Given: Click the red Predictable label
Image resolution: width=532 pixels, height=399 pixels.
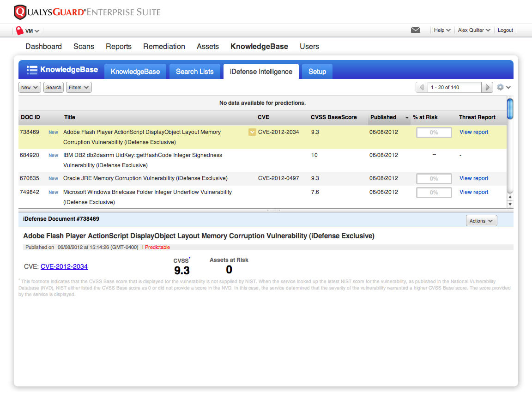Looking at the screenshot, I should [x=157, y=247].
